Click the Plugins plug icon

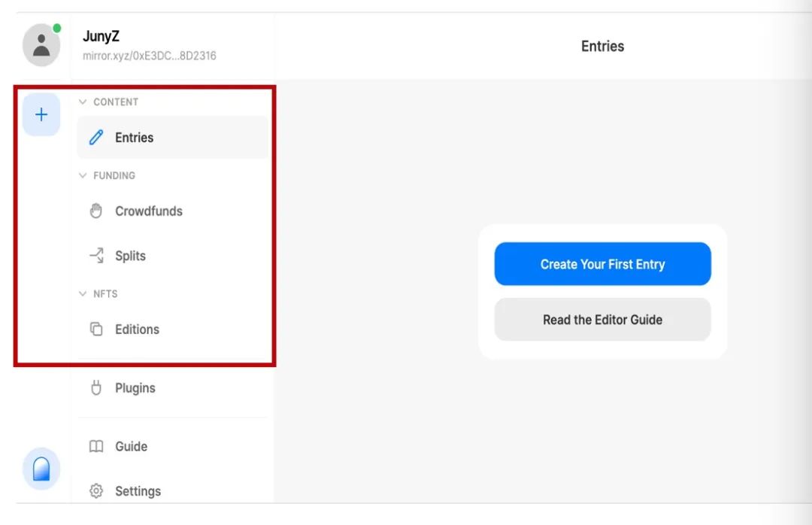tap(96, 388)
